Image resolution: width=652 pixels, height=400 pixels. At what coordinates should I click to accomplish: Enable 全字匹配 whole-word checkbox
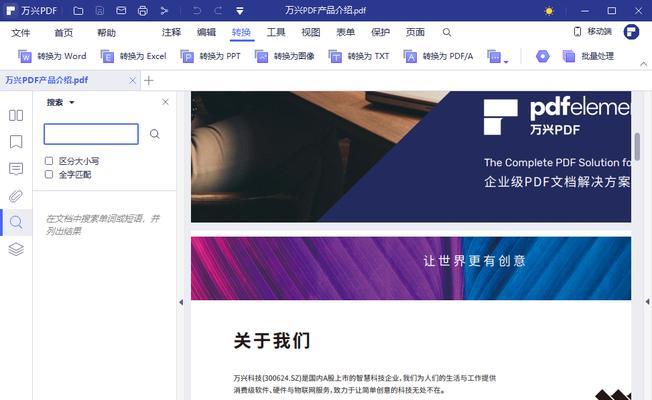(x=49, y=175)
